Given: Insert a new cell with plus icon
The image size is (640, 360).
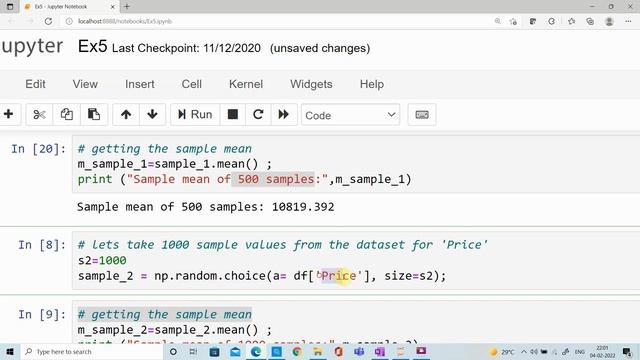Looking at the screenshot, I should coord(8,115).
